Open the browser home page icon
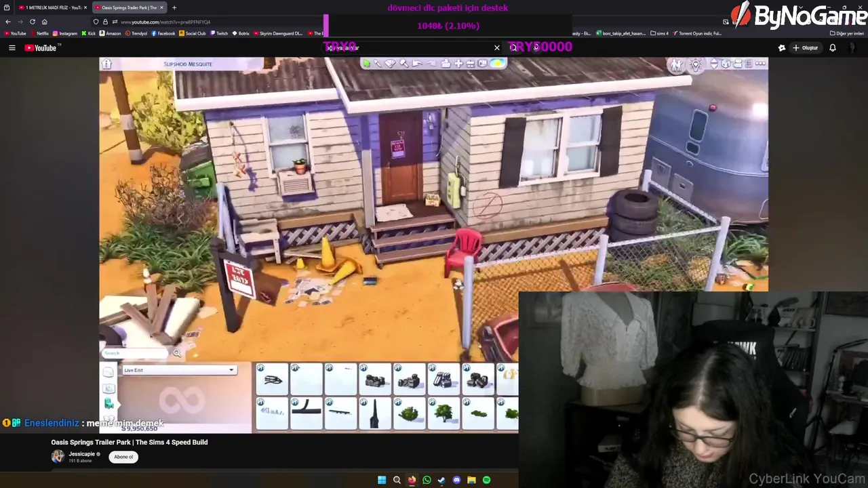Screen dimensions: 868x488 tap(45, 22)
